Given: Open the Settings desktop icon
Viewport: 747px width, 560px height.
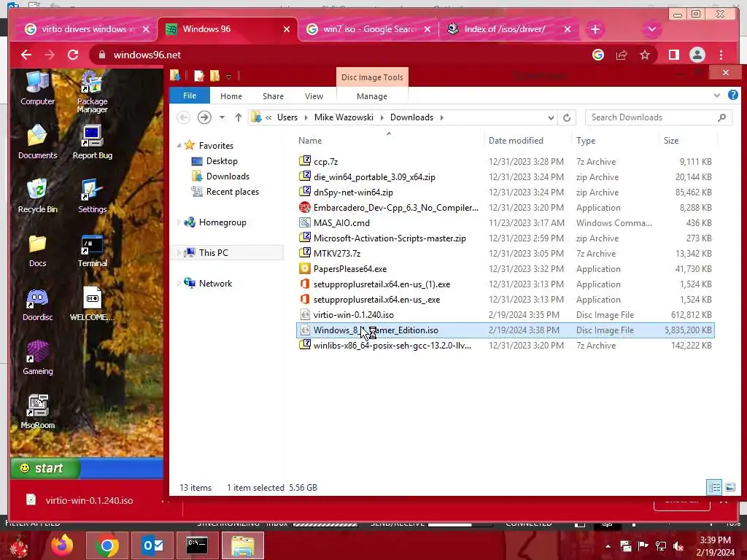Looking at the screenshot, I should point(92,195).
